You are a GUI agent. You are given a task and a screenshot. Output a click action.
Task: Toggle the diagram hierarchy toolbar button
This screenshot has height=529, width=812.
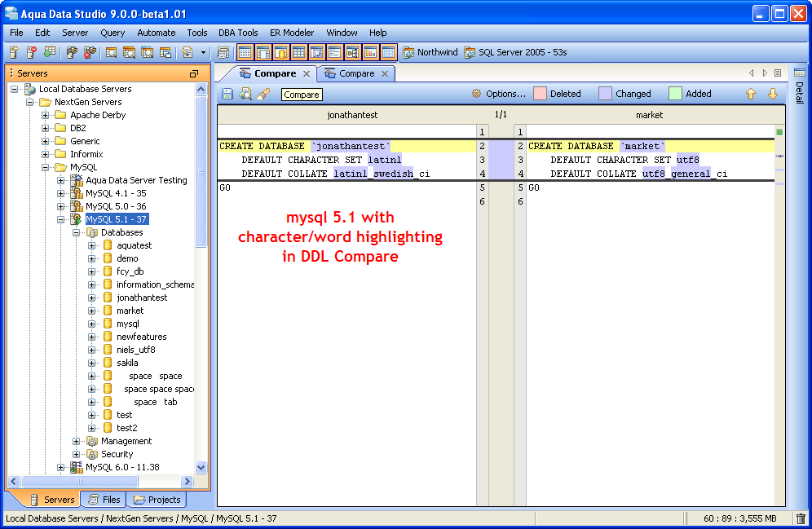pos(353,52)
